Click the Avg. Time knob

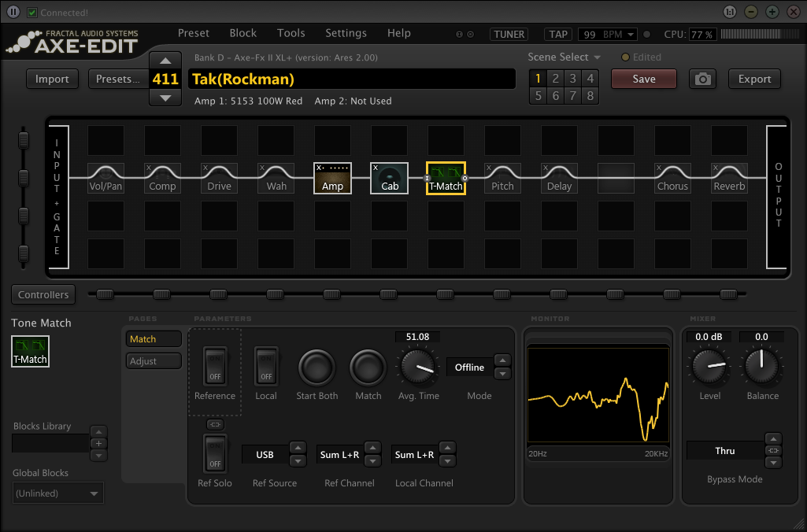coord(417,366)
